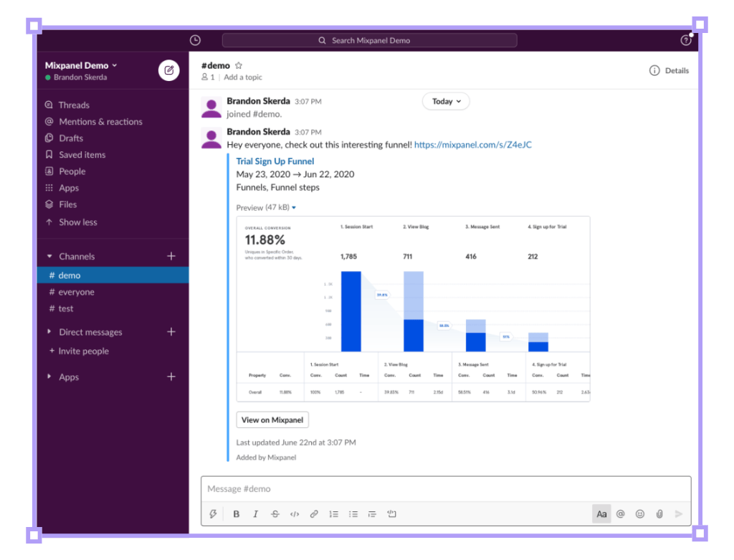
Task: Collapse the Channels section
Action: point(49,256)
